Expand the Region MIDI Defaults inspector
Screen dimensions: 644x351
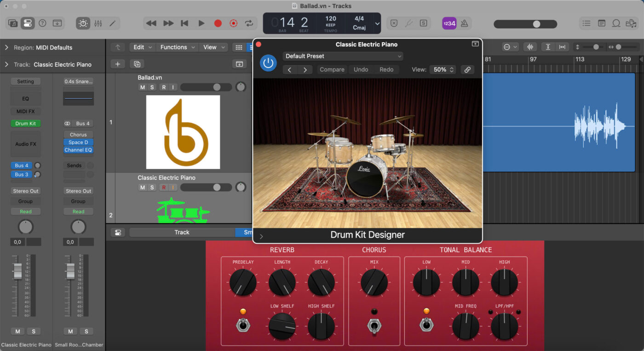(6, 47)
